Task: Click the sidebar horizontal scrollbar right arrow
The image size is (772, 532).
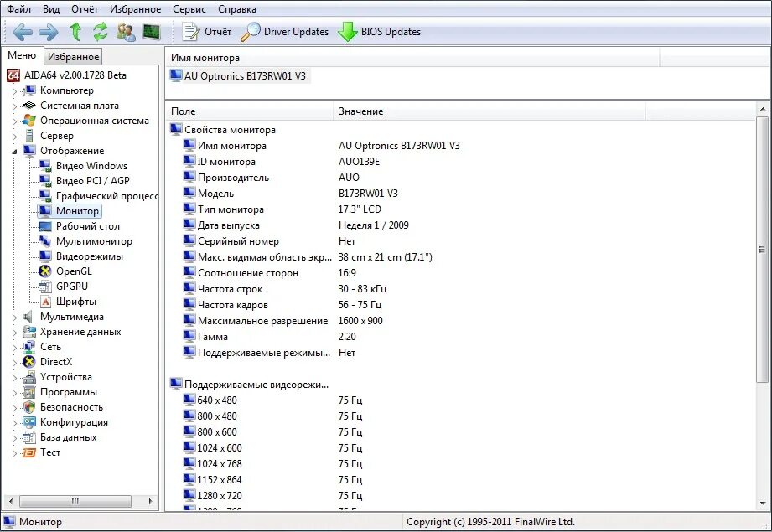Action: [x=150, y=502]
